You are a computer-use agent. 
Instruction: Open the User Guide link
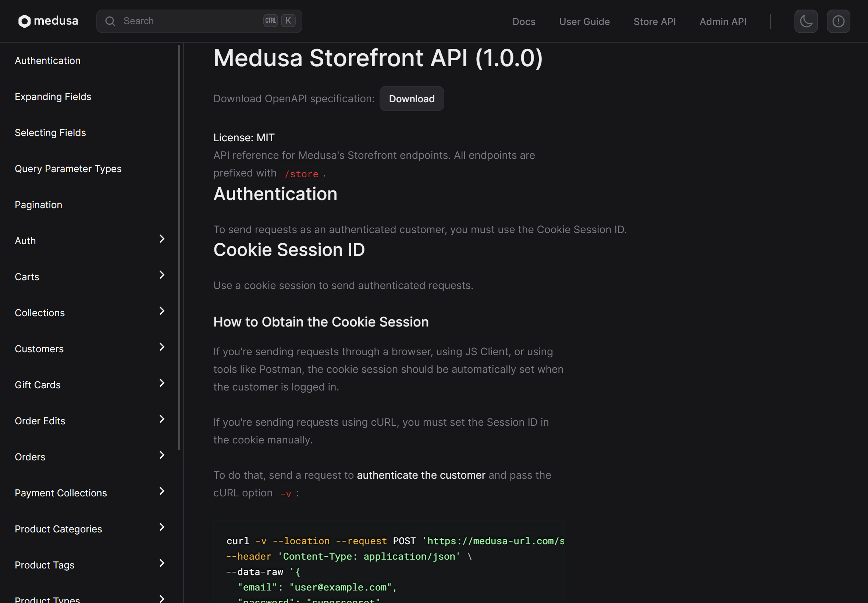click(x=584, y=22)
